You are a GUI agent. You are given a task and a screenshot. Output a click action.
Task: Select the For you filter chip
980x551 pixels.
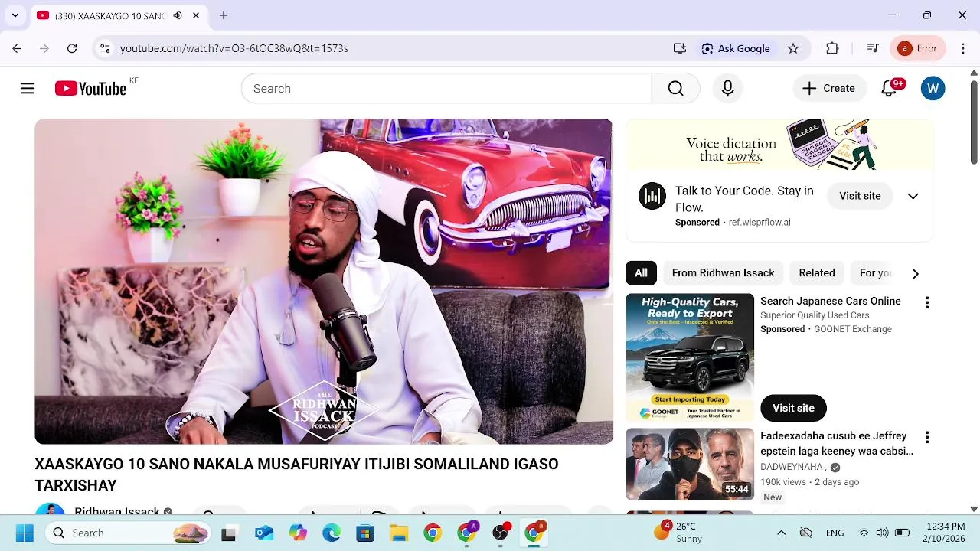pyautogui.click(x=875, y=273)
